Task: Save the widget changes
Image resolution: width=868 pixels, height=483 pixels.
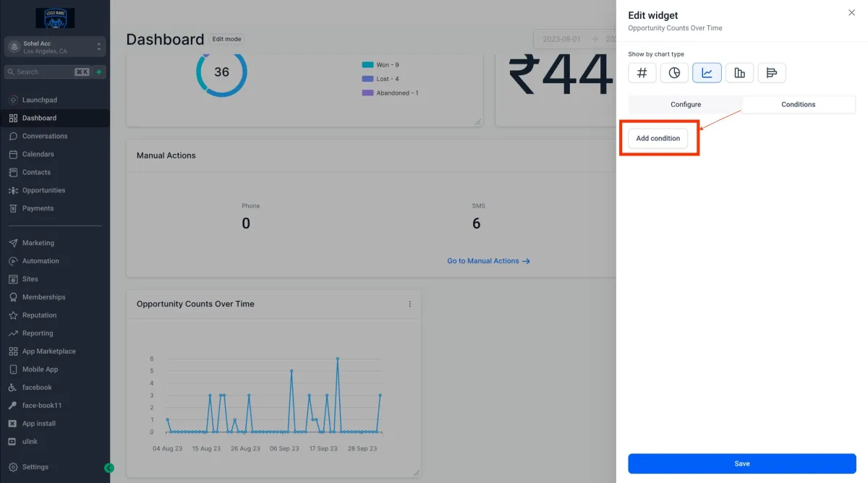Action: pos(741,463)
